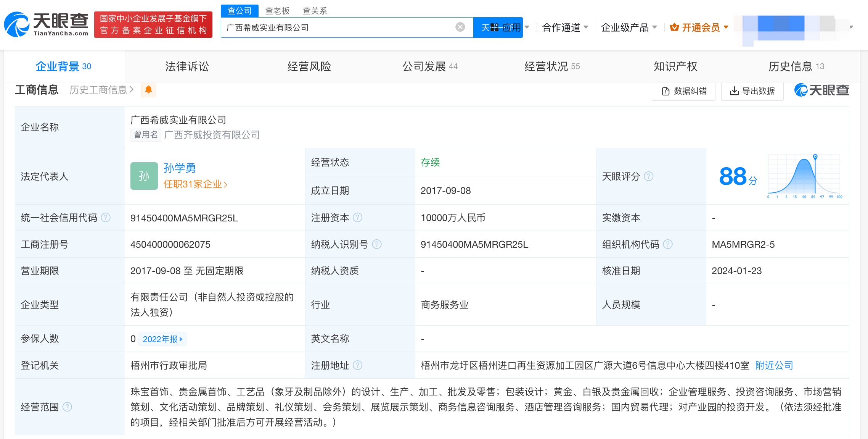This screenshot has height=439, width=868.
Task: Click approval date 2024-01-23
Action: point(736,271)
